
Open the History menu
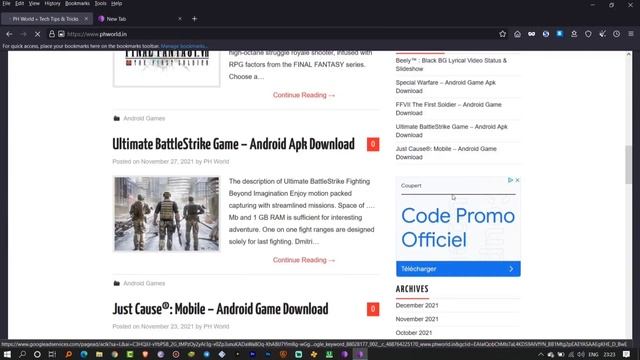coord(52,3)
